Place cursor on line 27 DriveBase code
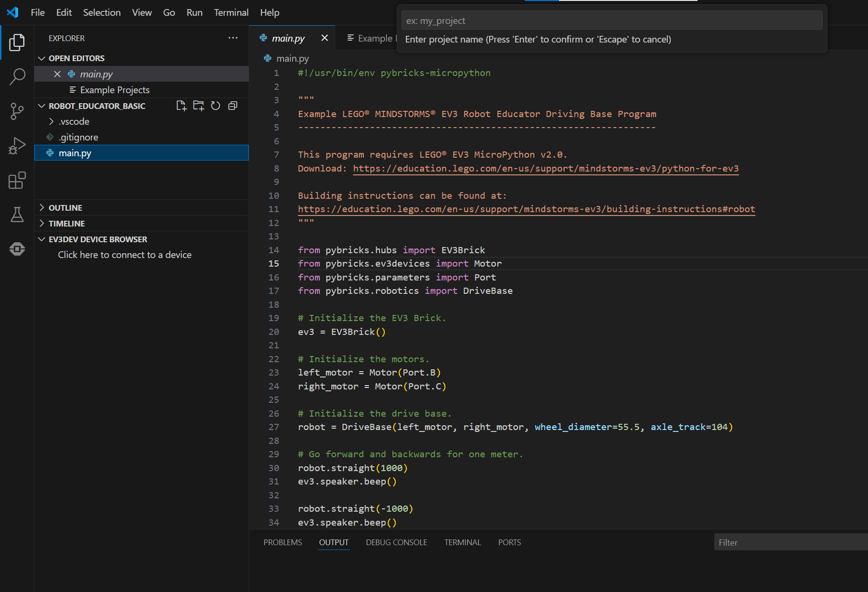The width and height of the screenshot is (868, 592). (x=515, y=427)
